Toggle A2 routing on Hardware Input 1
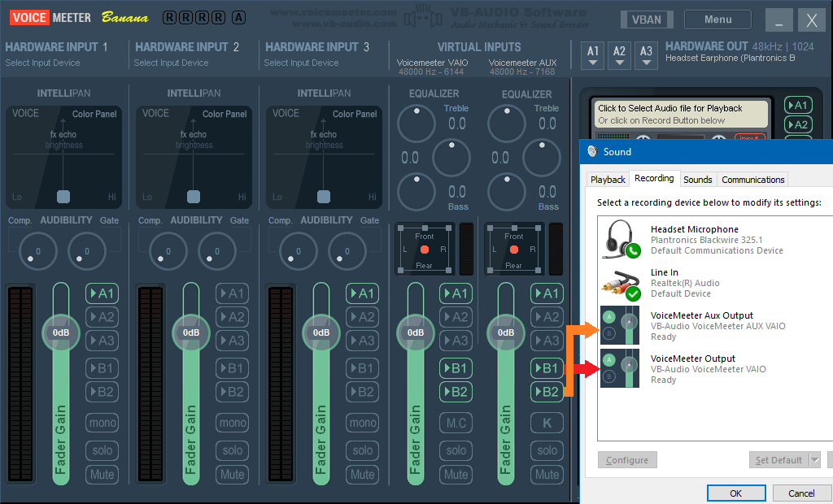The image size is (833, 504). [x=102, y=317]
